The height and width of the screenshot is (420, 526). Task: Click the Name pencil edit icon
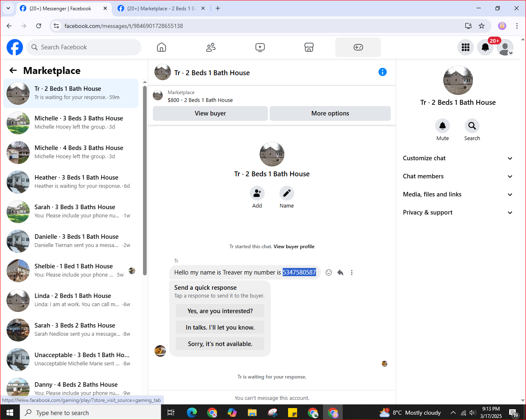(287, 193)
